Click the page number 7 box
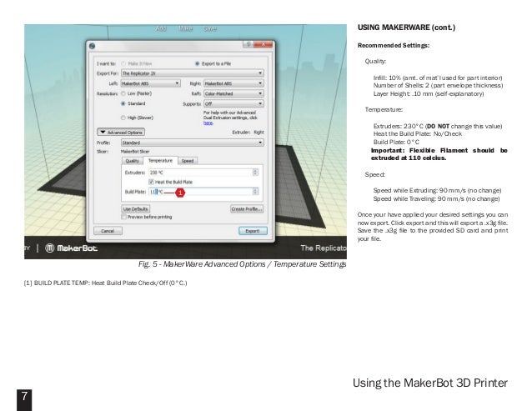 coord(24,400)
